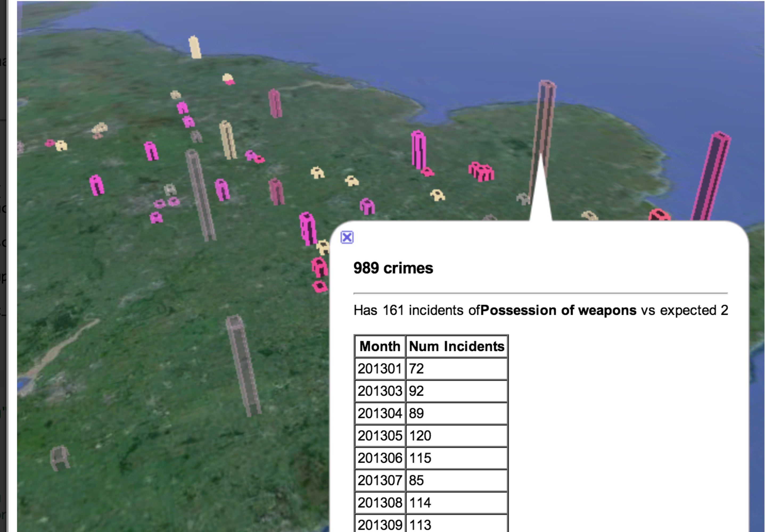Select the tallest gray bar near map bottom
The height and width of the screenshot is (532, 765).
[243, 366]
